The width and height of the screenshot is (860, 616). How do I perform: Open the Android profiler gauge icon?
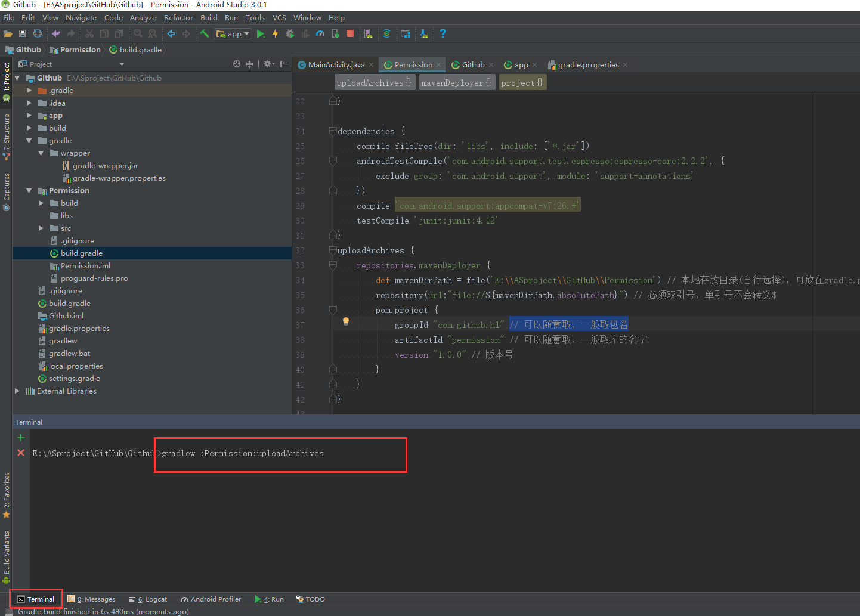(320, 34)
